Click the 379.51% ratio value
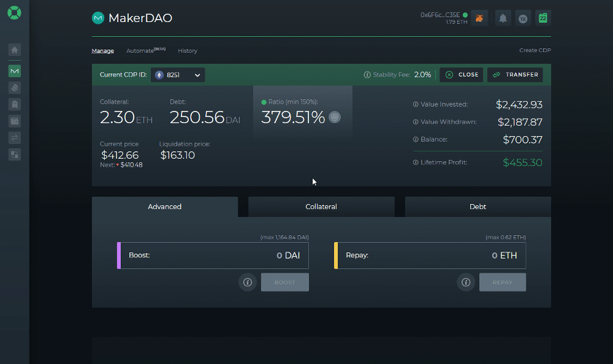 [293, 117]
